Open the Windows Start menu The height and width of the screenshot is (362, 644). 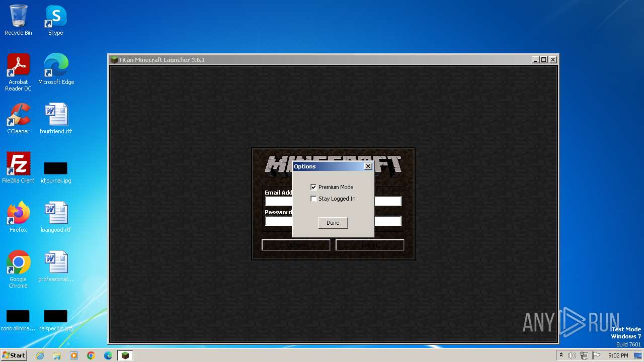pos(14,355)
